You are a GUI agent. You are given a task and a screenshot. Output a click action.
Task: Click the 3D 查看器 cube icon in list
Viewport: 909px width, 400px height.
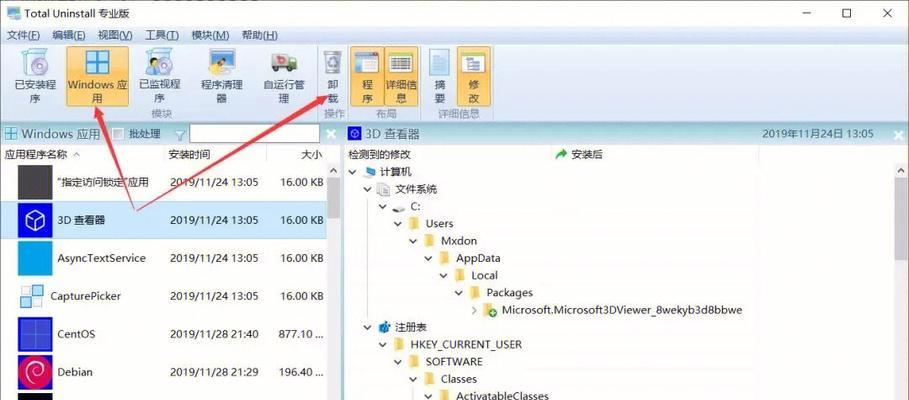pyautogui.click(x=35, y=220)
